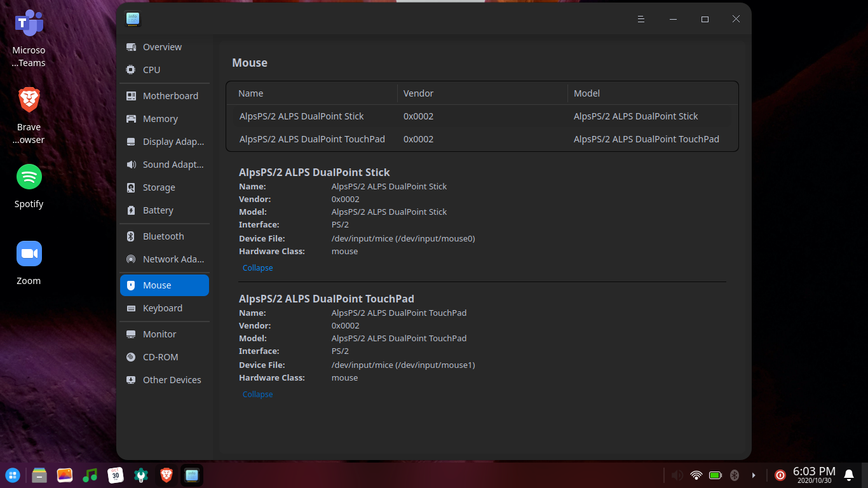This screenshot has width=868, height=488.
Task: Expand hidden system tray icons
Action: [x=754, y=475]
